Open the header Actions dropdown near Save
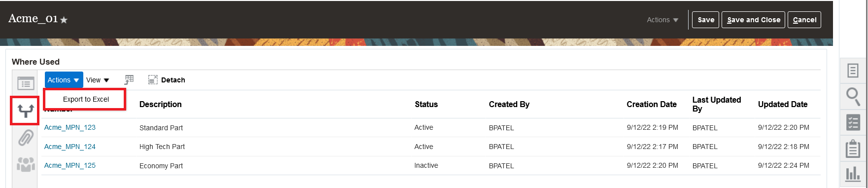The width and height of the screenshot is (868, 188). [662, 20]
